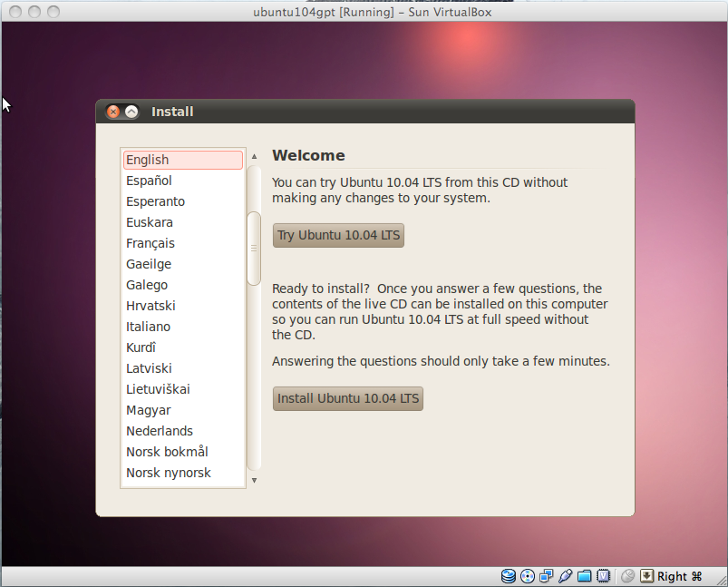Choose Lietuviškai from the list
This screenshot has height=587, width=728.
coord(183,389)
